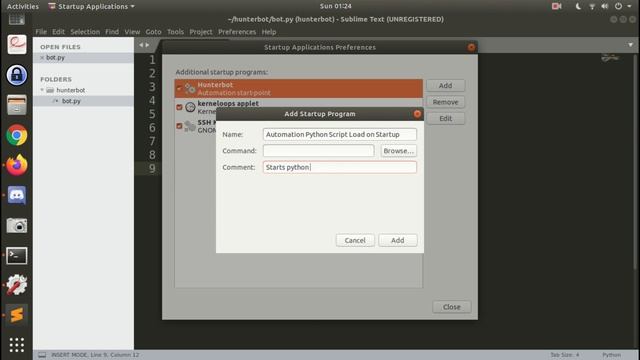Click the Command input field
The width and height of the screenshot is (640, 360).
pos(318,151)
